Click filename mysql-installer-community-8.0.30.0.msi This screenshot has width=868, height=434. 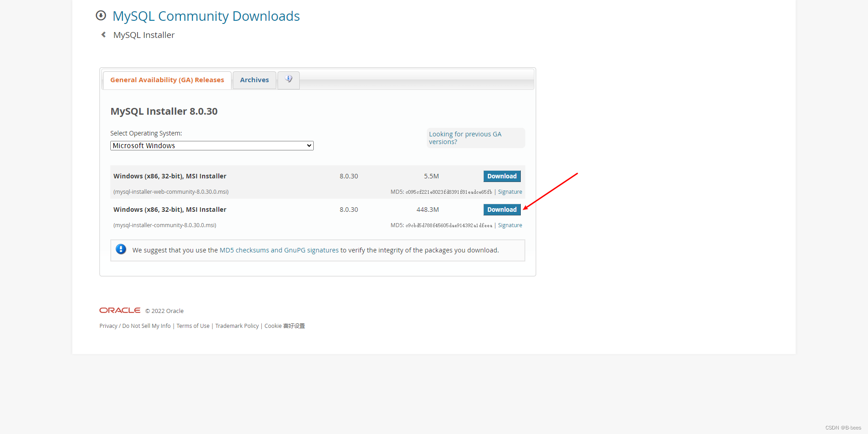(x=165, y=225)
